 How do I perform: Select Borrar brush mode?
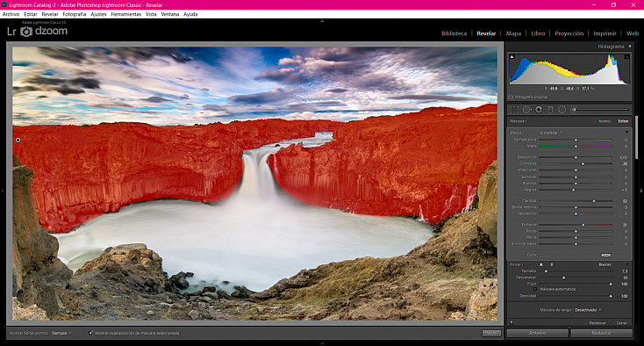[605, 264]
